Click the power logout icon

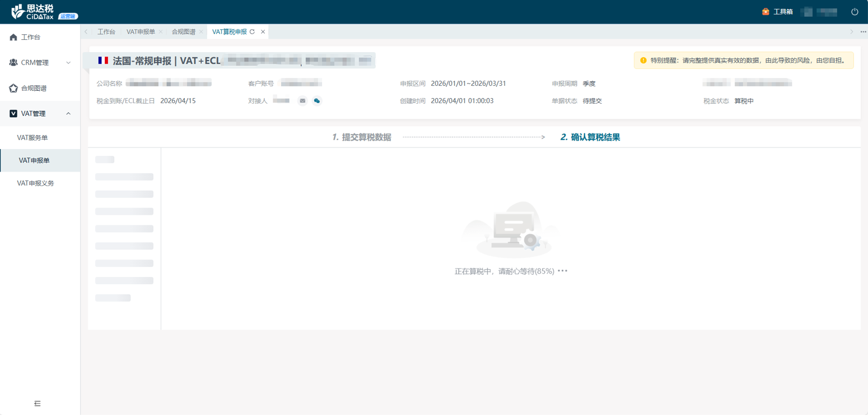coord(855,12)
